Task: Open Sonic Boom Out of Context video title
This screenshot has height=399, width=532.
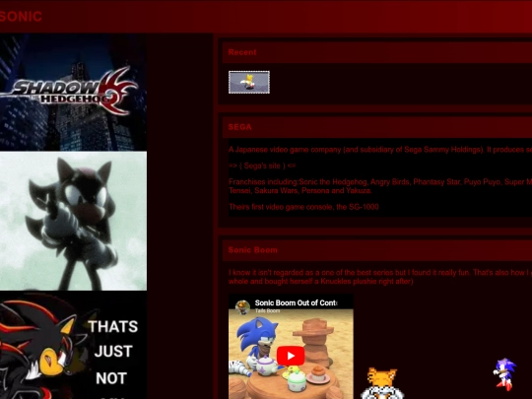Action: (297, 302)
